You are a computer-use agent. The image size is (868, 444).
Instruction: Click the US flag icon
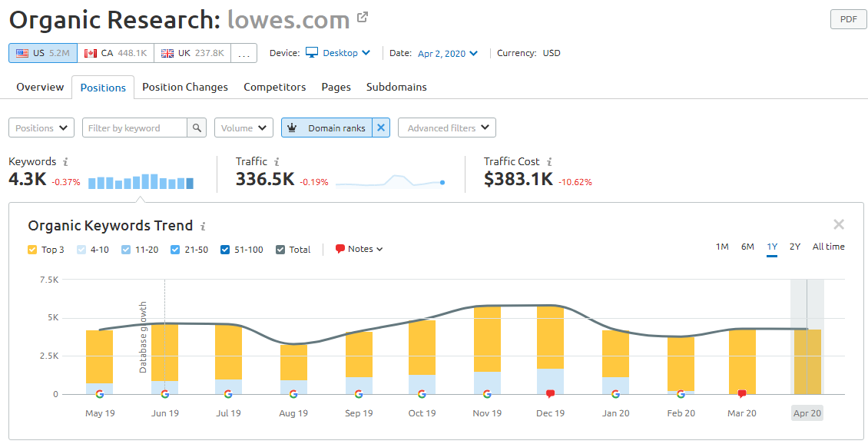(22, 53)
